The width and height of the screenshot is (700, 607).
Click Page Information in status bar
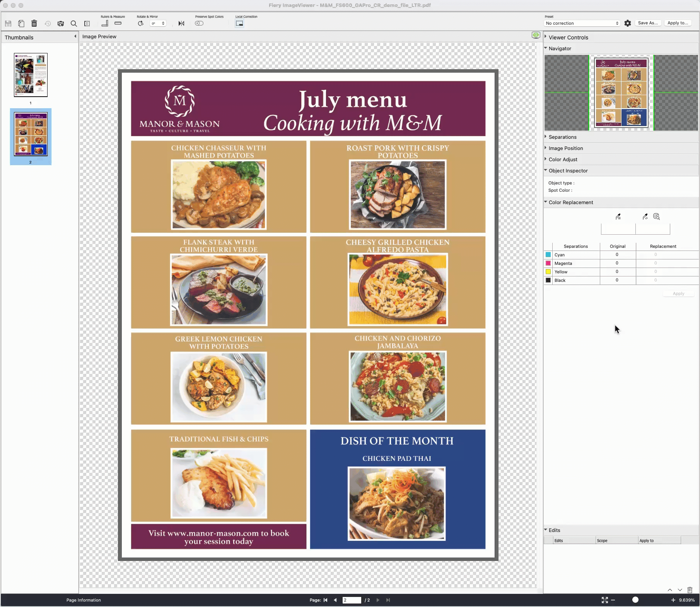tap(84, 600)
